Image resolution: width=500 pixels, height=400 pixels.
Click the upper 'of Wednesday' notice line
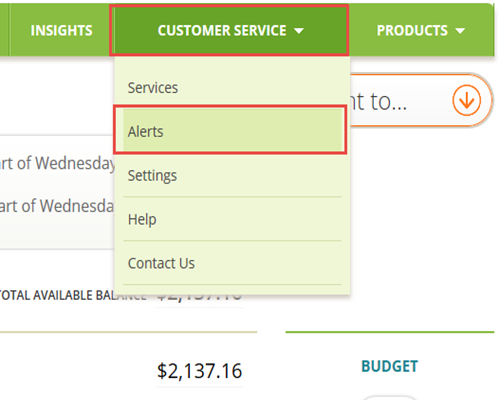coord(57,163)
